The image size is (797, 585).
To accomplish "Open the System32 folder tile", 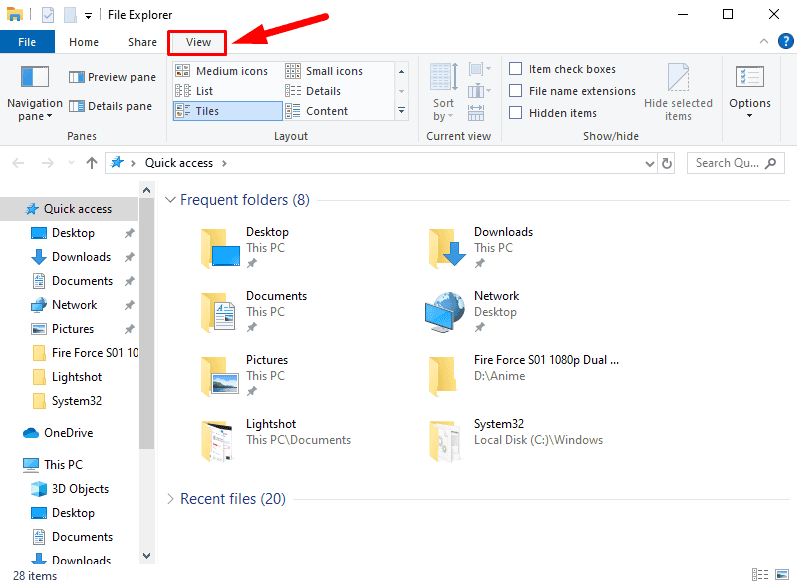I will pos(515,440).
